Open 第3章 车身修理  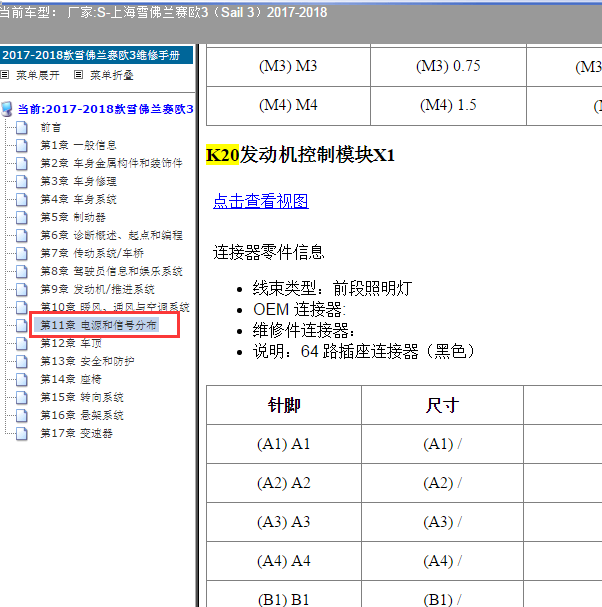coord(79,181)
